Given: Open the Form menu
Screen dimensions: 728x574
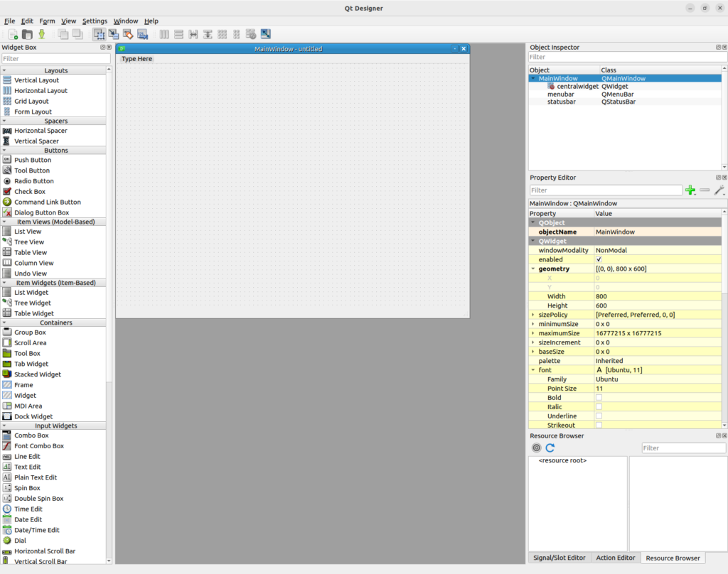Looking at the screenshot, I should [47, 21].
